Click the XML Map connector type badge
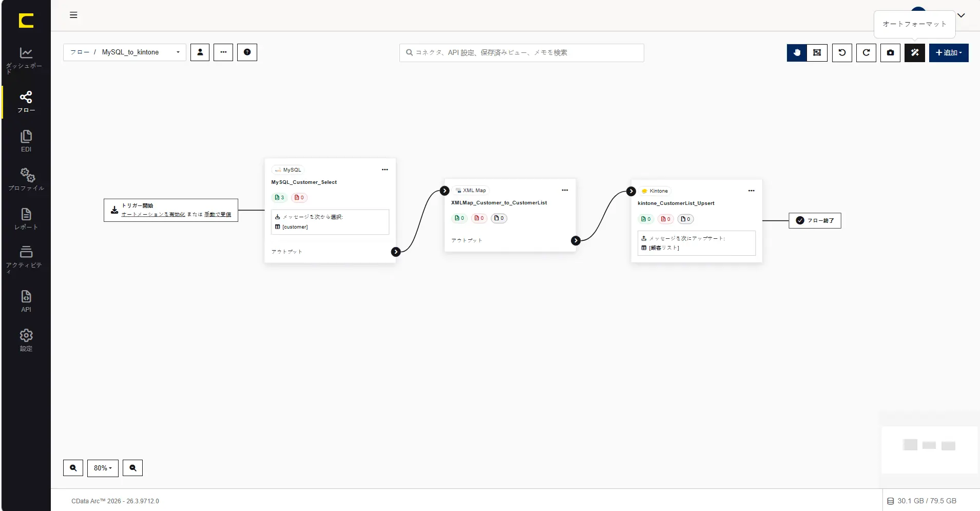The width and height of the screenshot is (980, 511). pos(470,191)
